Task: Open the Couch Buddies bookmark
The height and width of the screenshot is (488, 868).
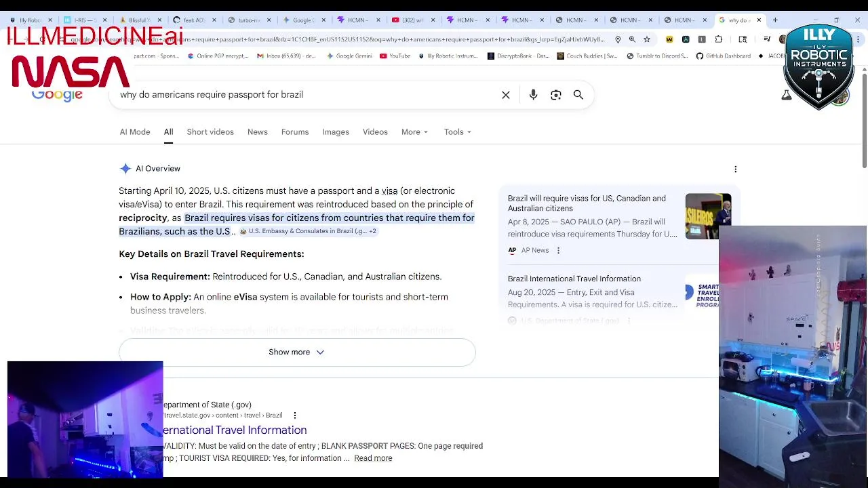Action: (x=588, y=56)
